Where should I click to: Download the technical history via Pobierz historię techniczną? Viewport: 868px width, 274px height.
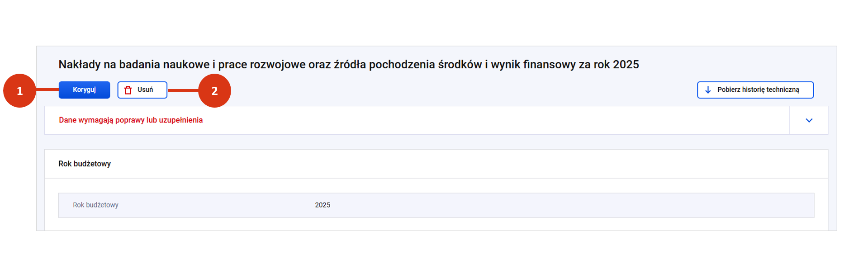(755, 90)
